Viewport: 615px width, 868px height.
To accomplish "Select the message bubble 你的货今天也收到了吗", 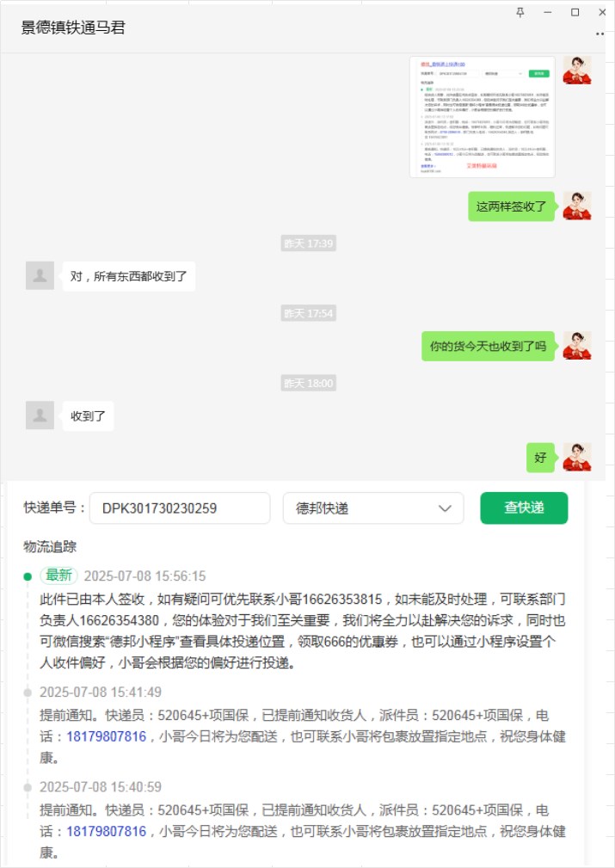I will click(488, 346).
